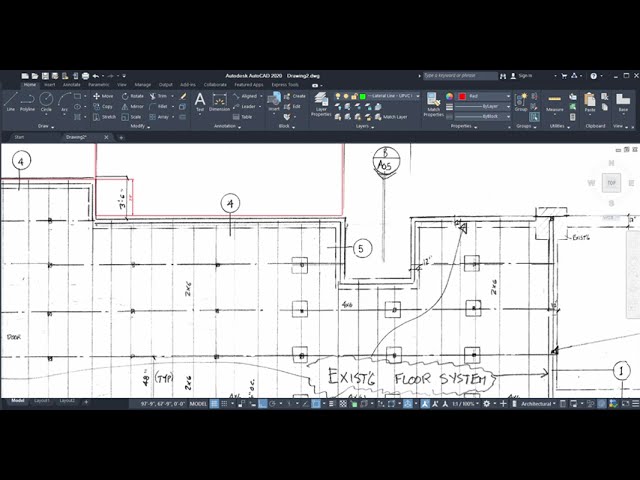
Task: Click the keyword search input field
Action: click(460, 76)
